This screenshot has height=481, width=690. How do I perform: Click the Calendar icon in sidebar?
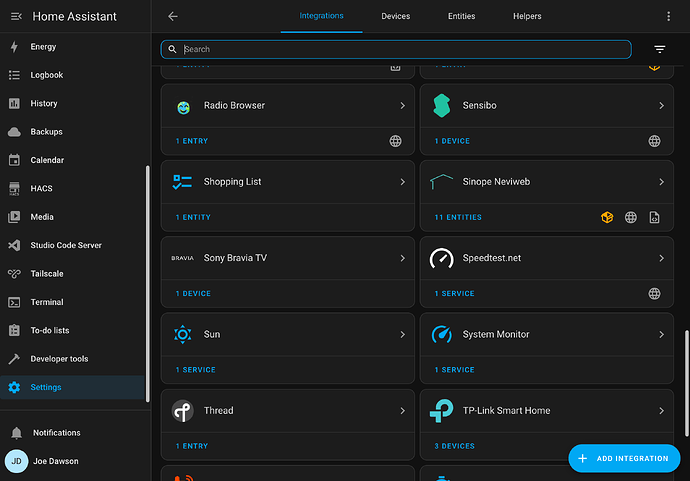[14, 160]
